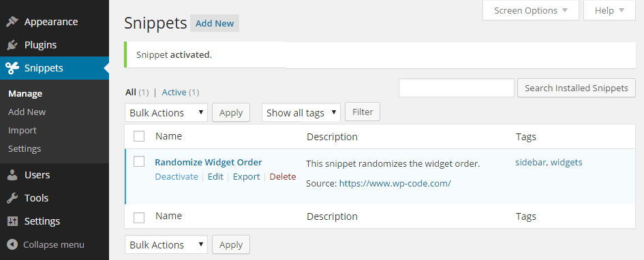Click the Appearance paintbrush icon

[x=12, y=22]
